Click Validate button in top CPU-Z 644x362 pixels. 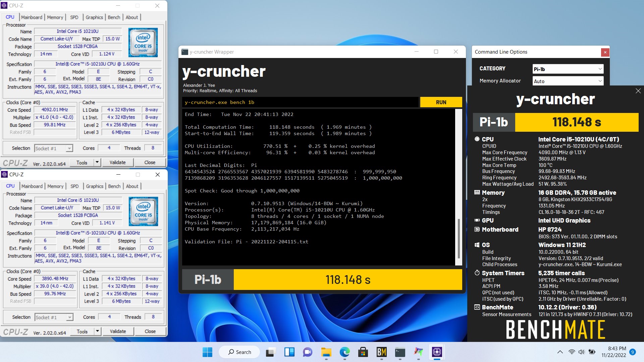tap(117, 163)
